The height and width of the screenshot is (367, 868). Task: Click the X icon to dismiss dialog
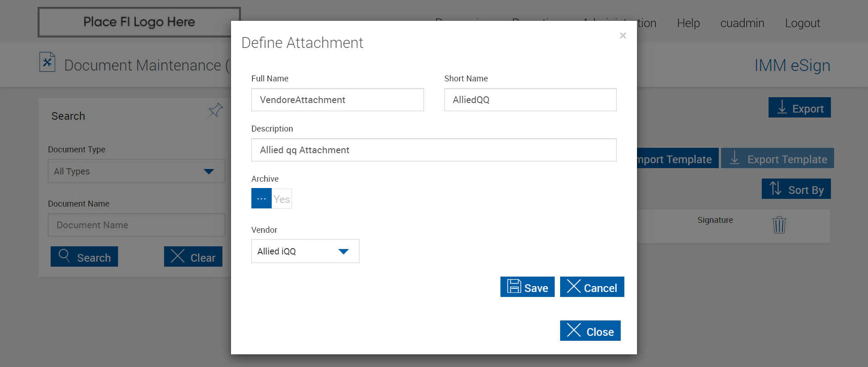tap(623, 35)
